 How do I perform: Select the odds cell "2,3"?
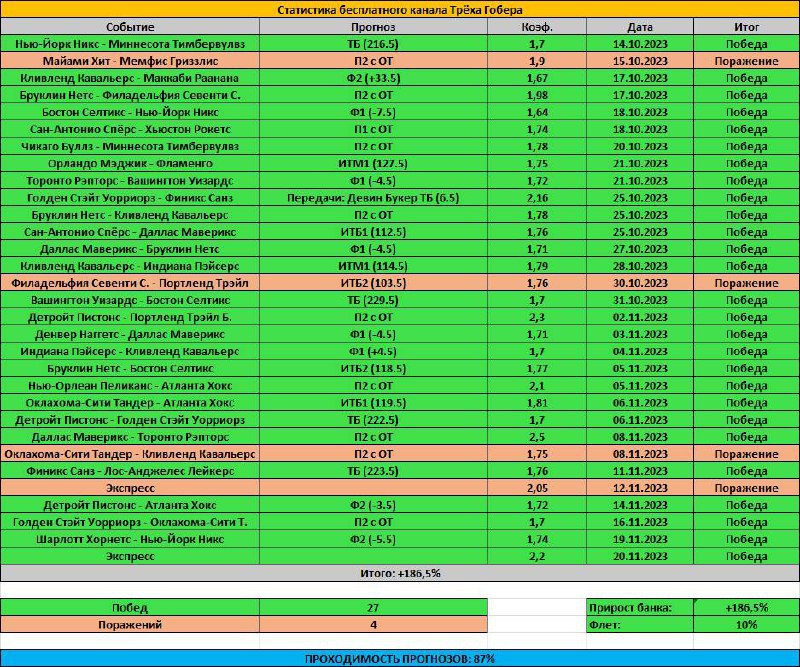coord(537,317)
